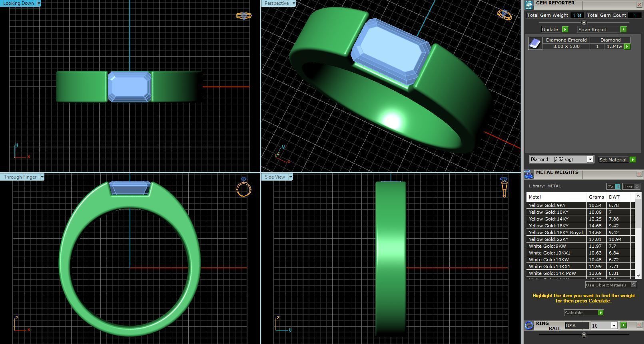This screenshot has height=344, width=644.
Task: Select White Gold:10KW row
Action: pos(580,260)
